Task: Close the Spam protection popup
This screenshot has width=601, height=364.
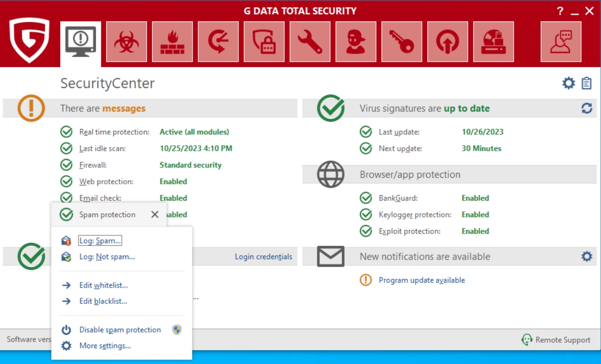Action: [155, 214]
